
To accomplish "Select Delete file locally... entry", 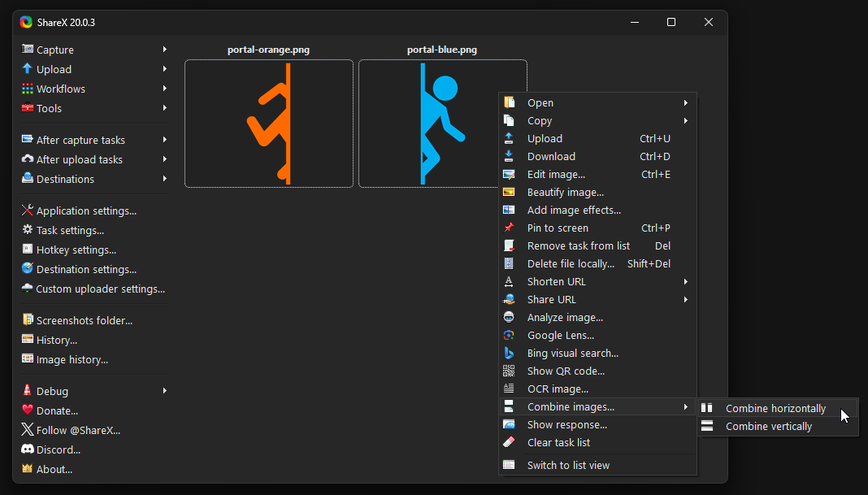I will coord(598,263).
